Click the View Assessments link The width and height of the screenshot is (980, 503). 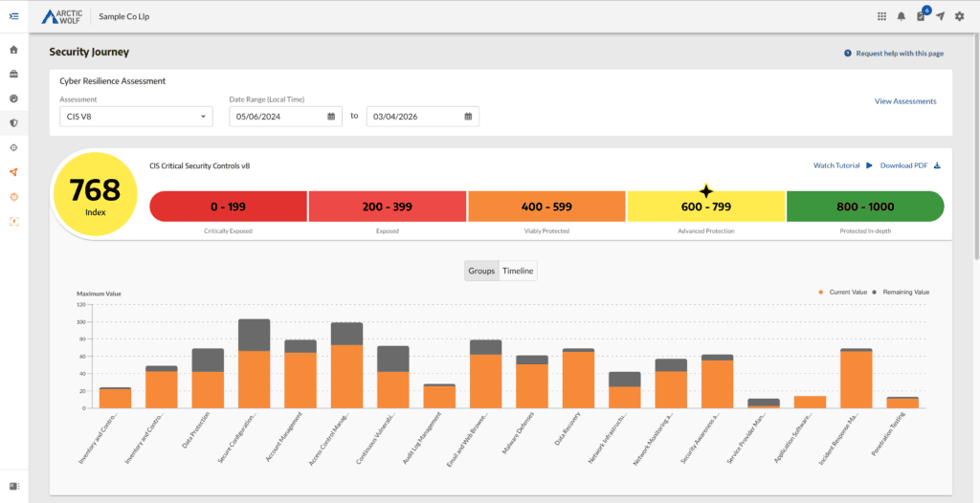[905, 101]
